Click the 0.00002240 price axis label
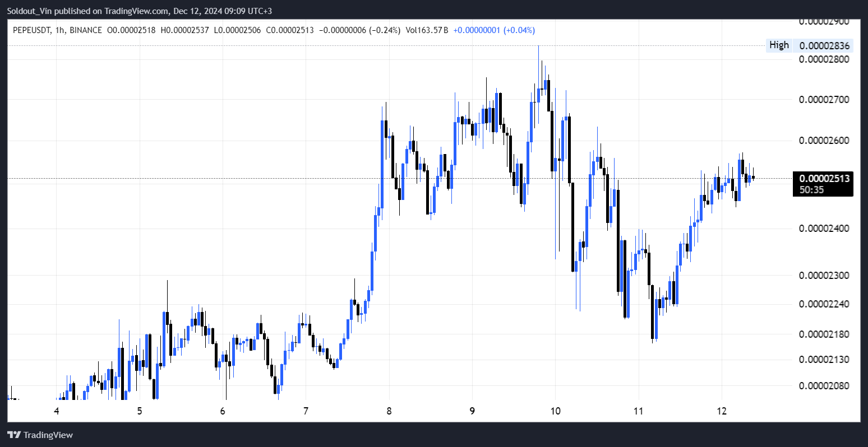The image size is (868, 447). pyautogui.click(x=824, y=304)
